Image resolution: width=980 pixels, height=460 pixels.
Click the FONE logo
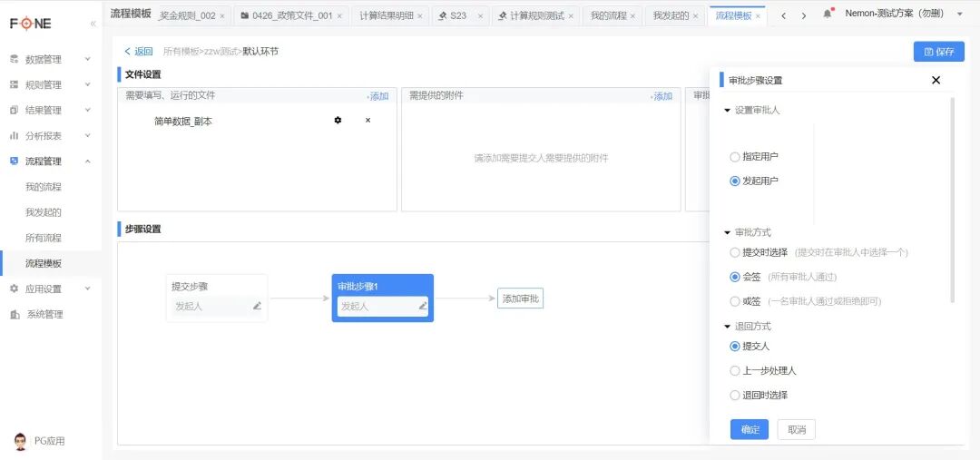tap(31, 24)
